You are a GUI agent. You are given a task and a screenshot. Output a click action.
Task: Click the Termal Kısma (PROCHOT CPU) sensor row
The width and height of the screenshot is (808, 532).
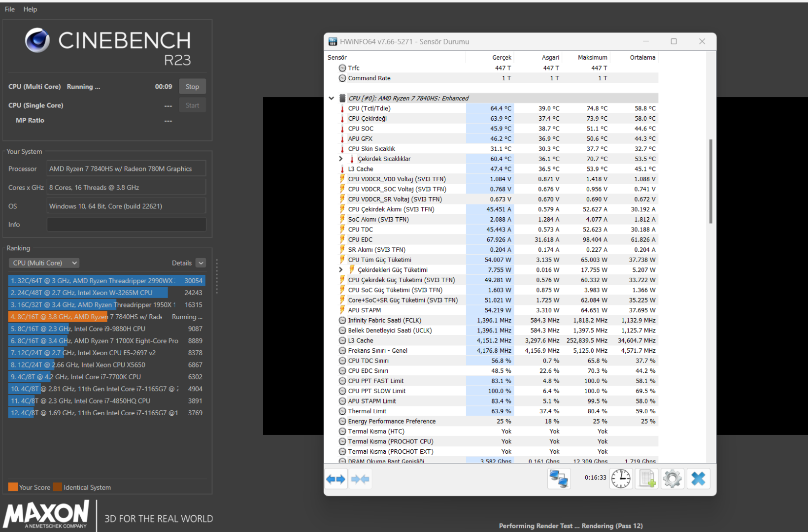[x=492, y=441]
